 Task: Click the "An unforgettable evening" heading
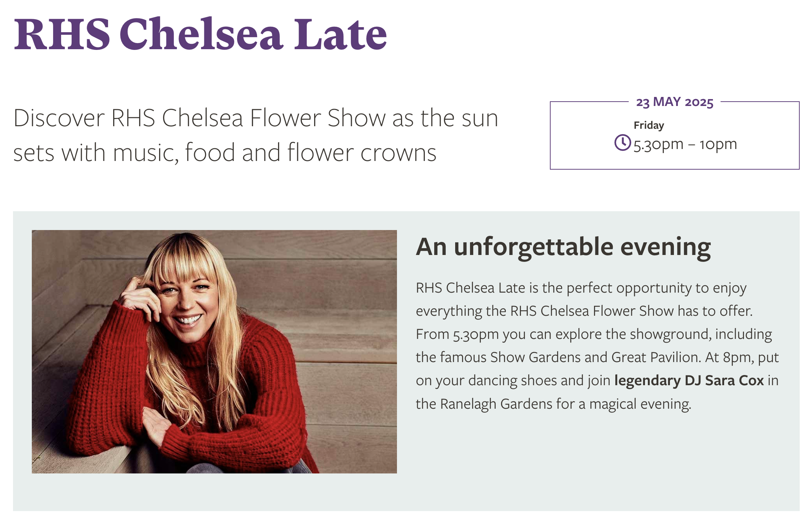pyautogui.click(x=563, y=247)
